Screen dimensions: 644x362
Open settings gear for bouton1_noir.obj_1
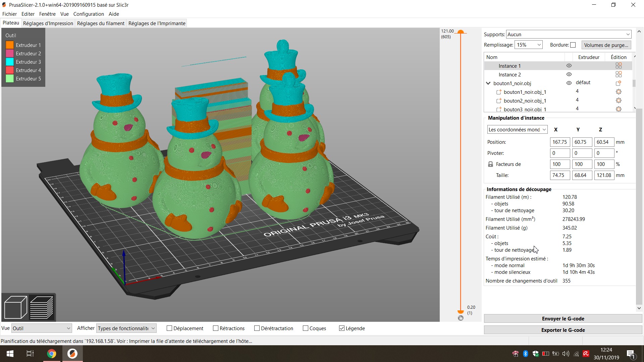tap(619, 92)
